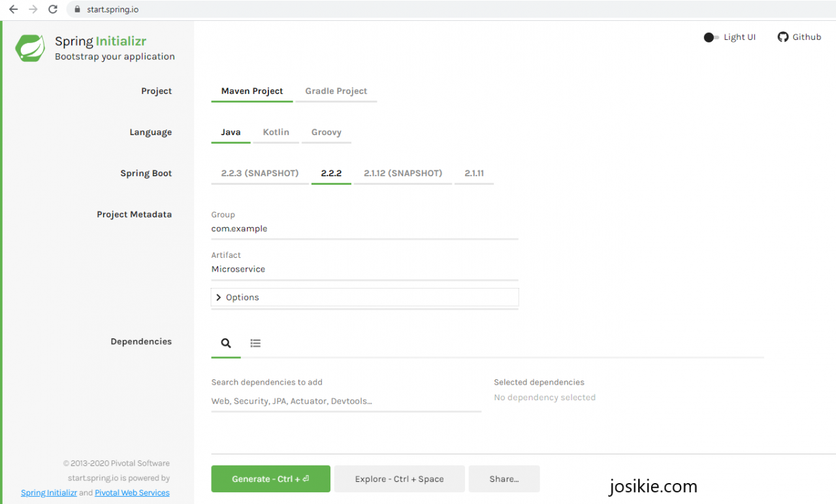Open the Github repository via the octocat icon
The height and width of the screenshot is (504, 836).
pos(782,37)
